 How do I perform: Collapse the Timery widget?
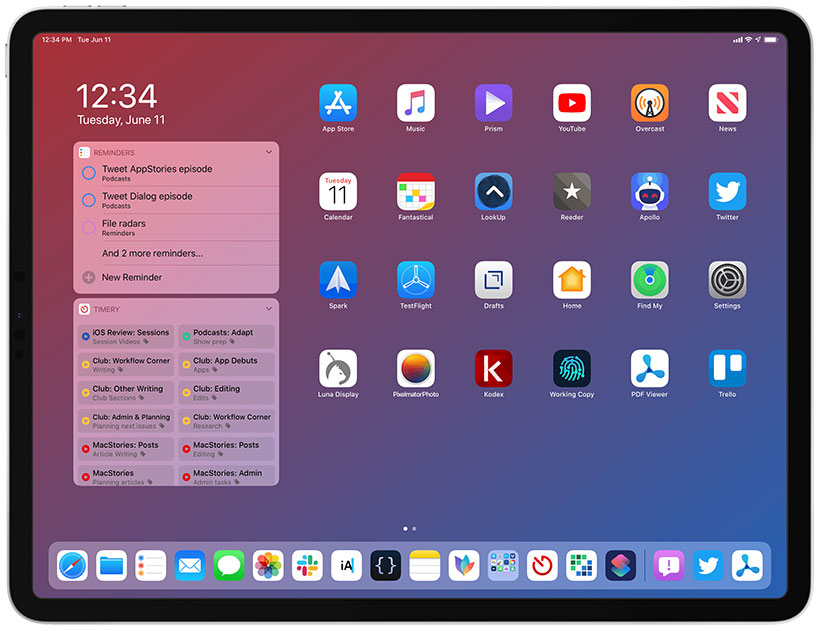click(269, 309)
